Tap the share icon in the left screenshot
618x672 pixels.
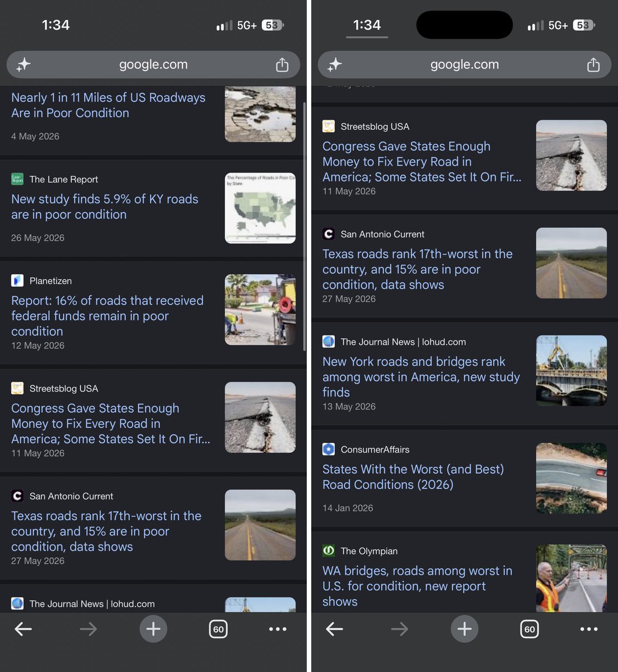(x=282, y=65)
